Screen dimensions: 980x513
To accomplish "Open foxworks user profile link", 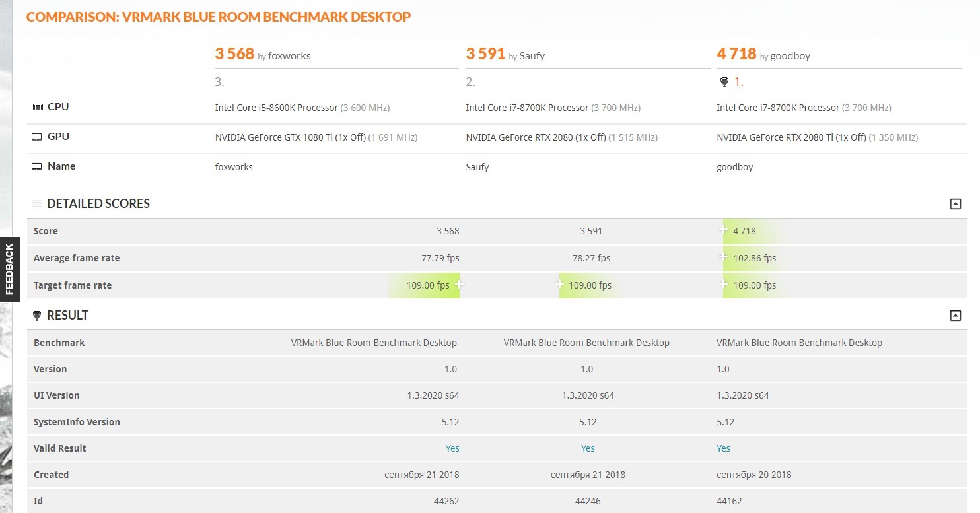I will 289,56.
